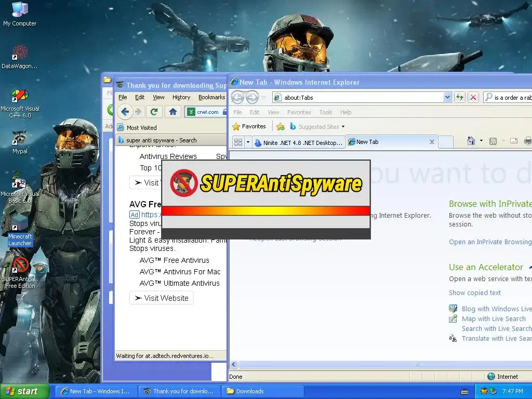Click the magnifier icon in IE search box
The width and height of the screenshot is (532, 399).
488,97
